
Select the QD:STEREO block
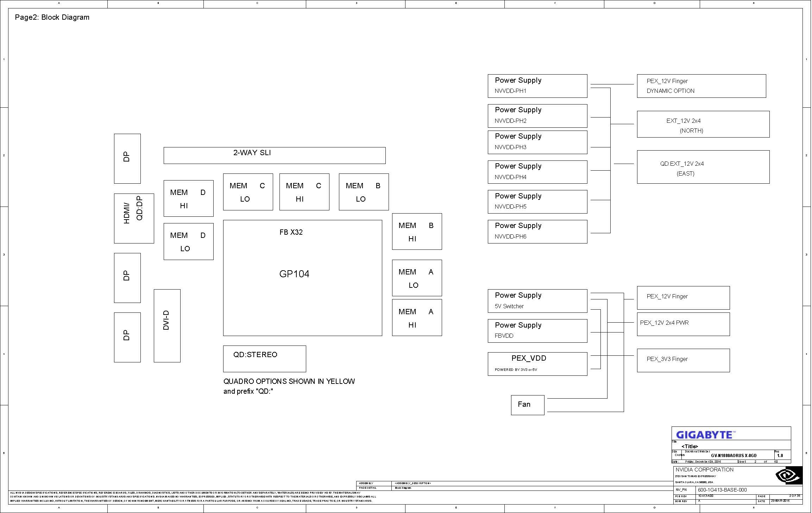264,359
